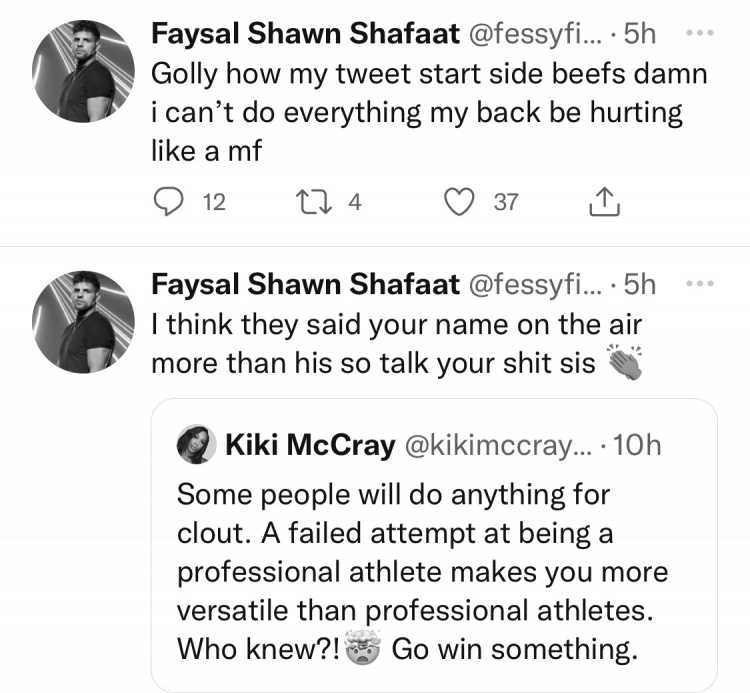Screen dimensions: 750x693
Task: Open Kiki McCray's small avatar
Action: 196,444
